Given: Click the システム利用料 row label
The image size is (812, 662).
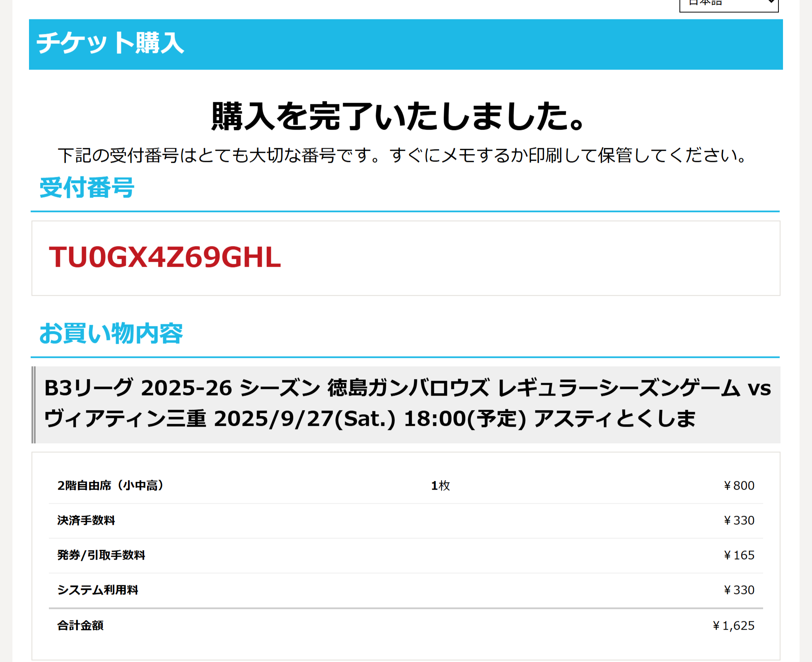Looking at the screenshot, I should [x=98, y=590].
